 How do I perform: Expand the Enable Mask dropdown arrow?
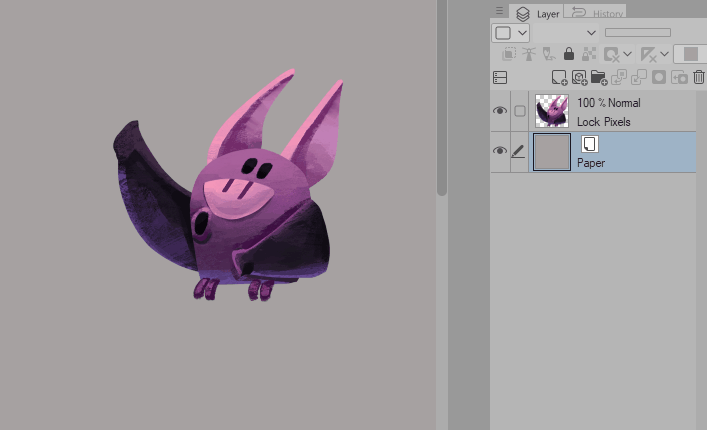627,54
